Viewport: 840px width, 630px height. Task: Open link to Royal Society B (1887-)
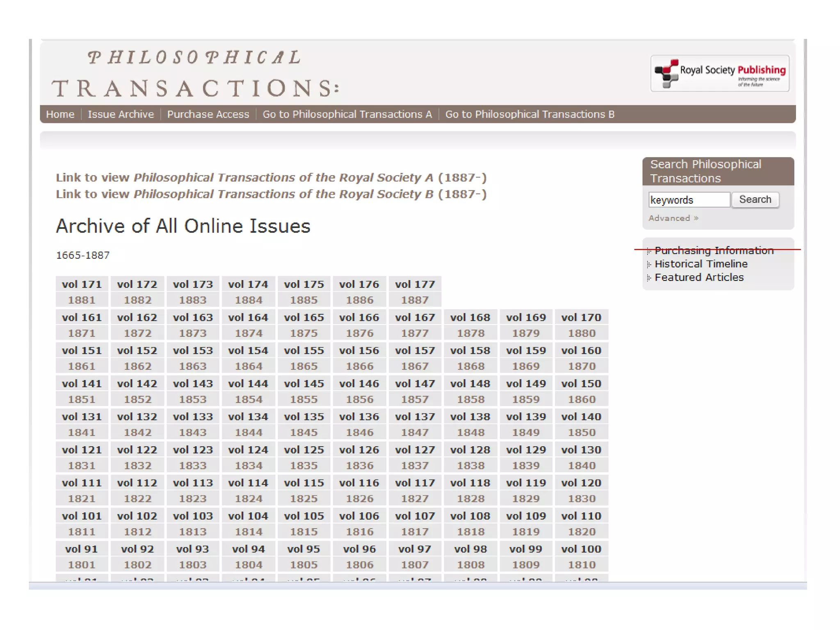(x=271, y=194)
